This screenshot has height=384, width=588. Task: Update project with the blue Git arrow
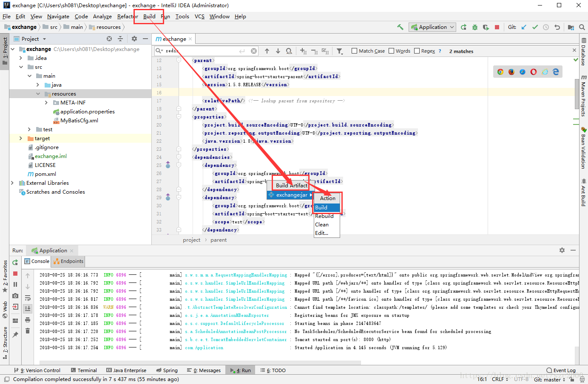click(524, 27)
